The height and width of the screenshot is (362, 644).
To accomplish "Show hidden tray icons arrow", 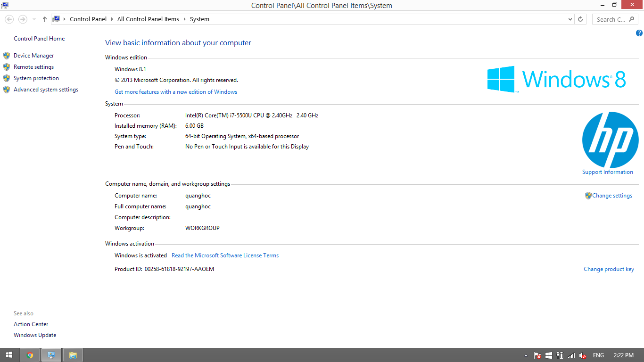I will [526, 355].
